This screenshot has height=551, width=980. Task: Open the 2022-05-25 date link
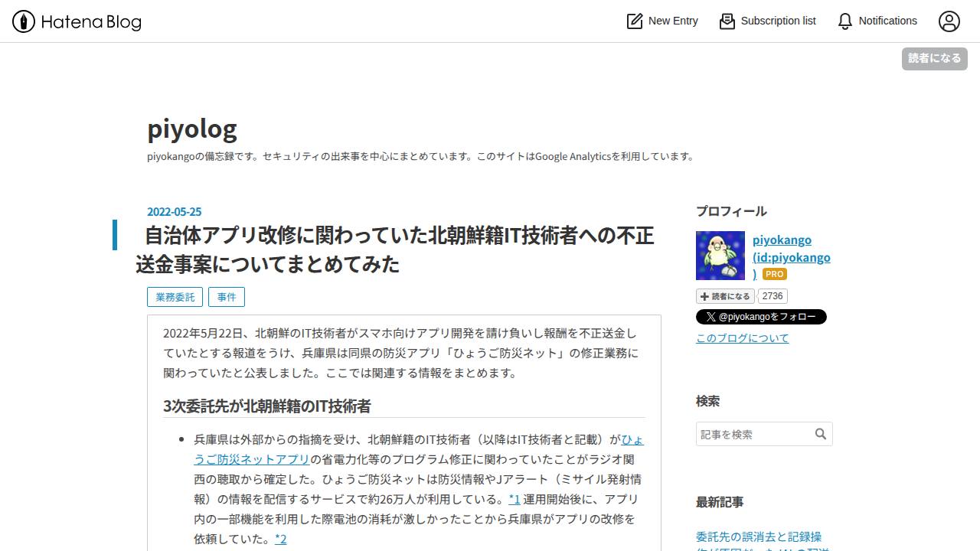[175, 212]
